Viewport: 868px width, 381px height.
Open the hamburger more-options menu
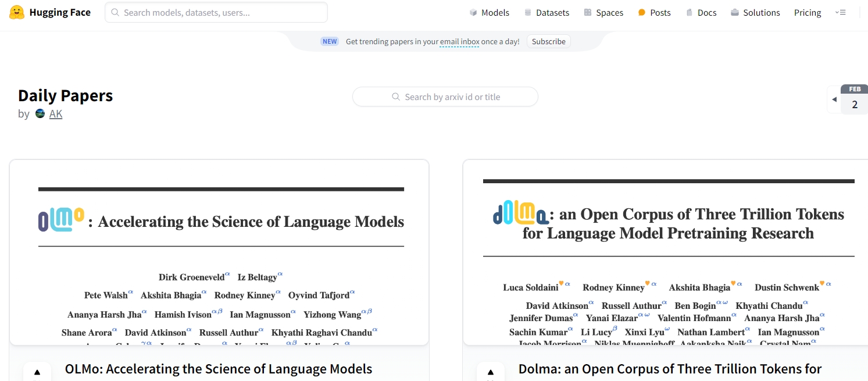tap(840, 12)
